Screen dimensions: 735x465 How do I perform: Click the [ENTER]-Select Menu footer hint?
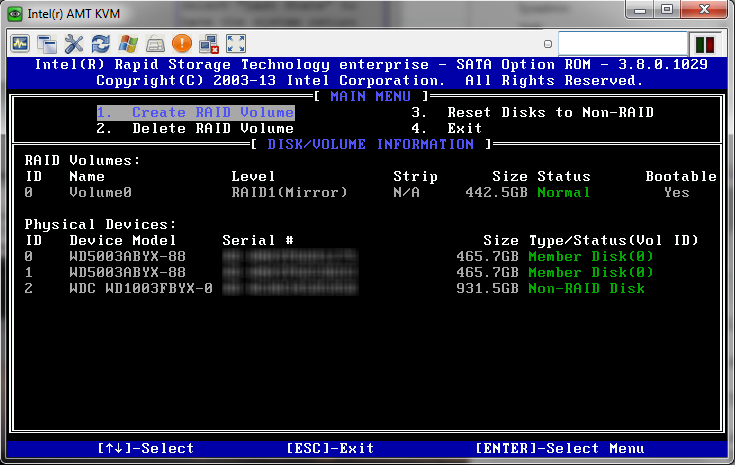tap(560, 449)
